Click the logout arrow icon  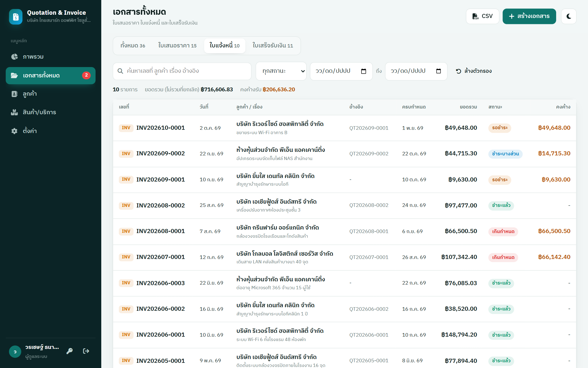point(86,351)
